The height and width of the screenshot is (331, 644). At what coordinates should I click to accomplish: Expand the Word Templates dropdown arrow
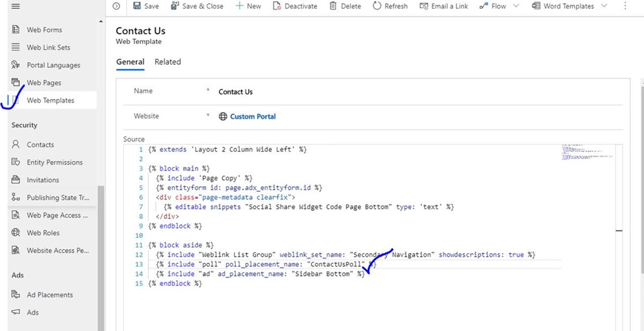[604, 6]
